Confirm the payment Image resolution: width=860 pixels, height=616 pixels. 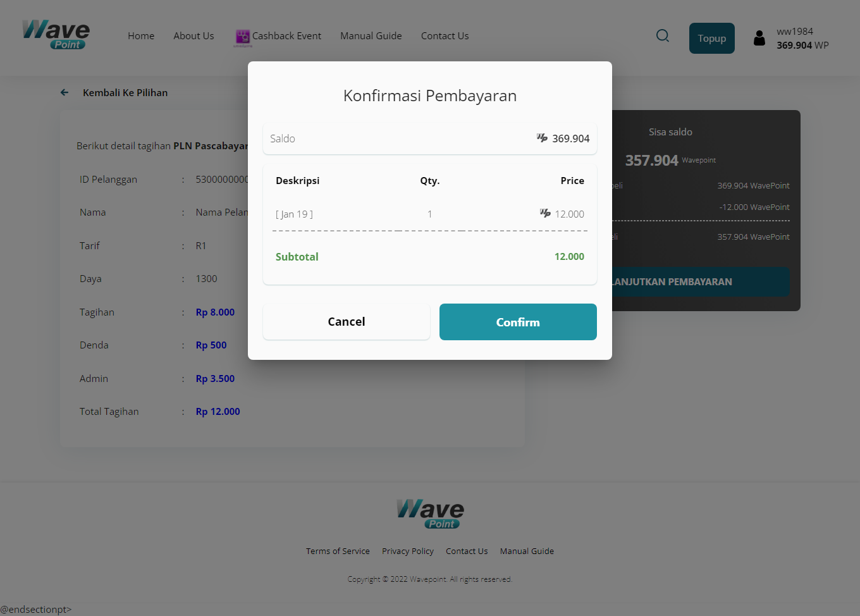(518, 322)
